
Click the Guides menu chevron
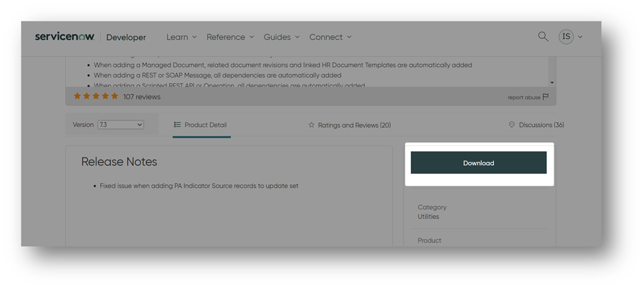297,37
